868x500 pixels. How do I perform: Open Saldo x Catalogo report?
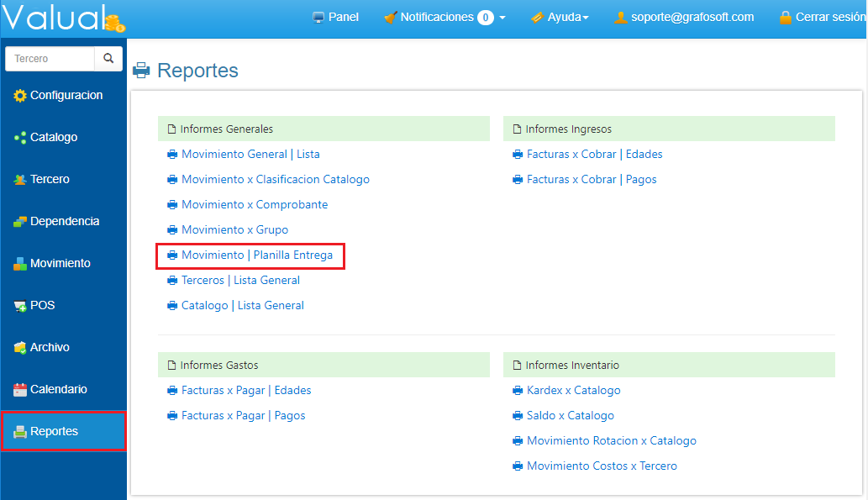[x=570, y=416]
